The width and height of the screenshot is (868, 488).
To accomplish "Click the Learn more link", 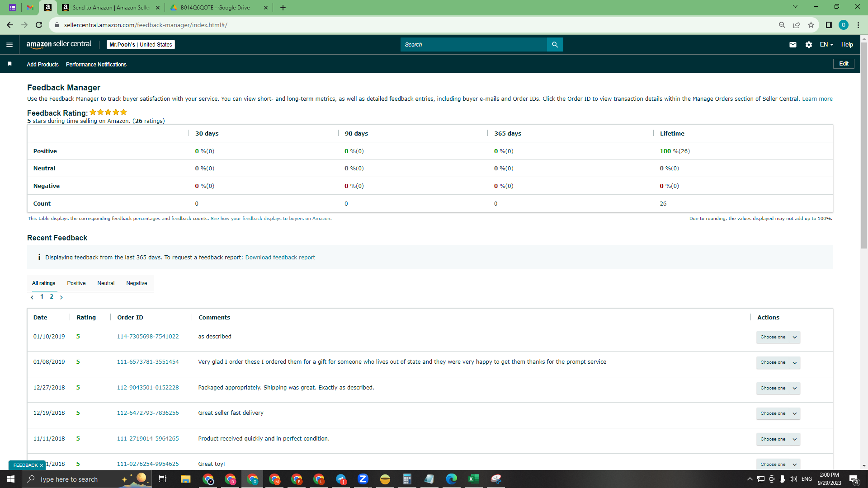I will click(x=817, y=99).
